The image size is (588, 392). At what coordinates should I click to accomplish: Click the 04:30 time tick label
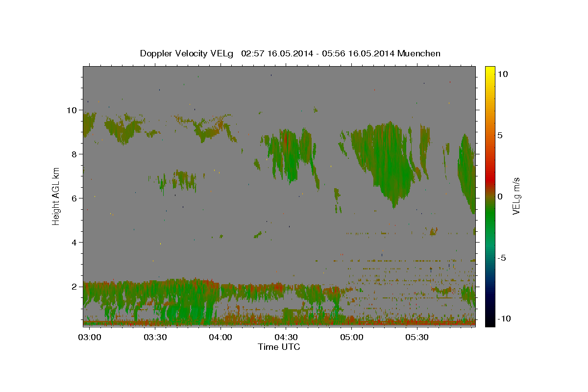[x=286, y=337]
